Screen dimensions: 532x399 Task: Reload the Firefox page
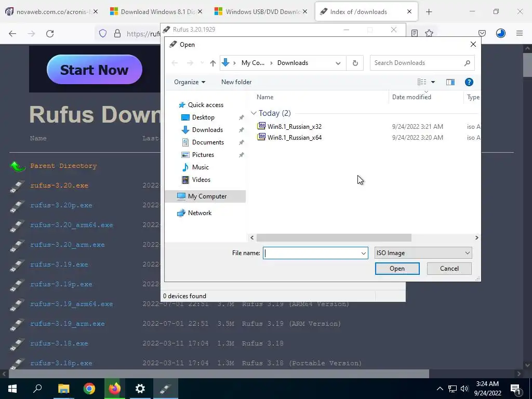(50, 34)
